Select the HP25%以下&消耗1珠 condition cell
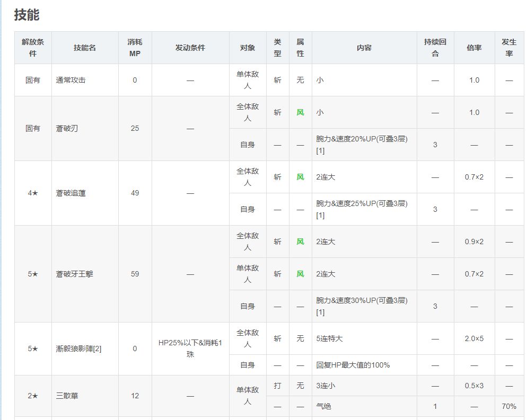The width and height of the screenshot is (527, 420). tap(190, 348)
